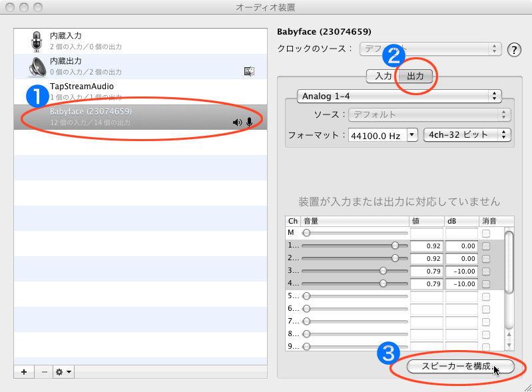
Task: Click the speaker icon for 内蔵出力
Action: pos(36,66)
